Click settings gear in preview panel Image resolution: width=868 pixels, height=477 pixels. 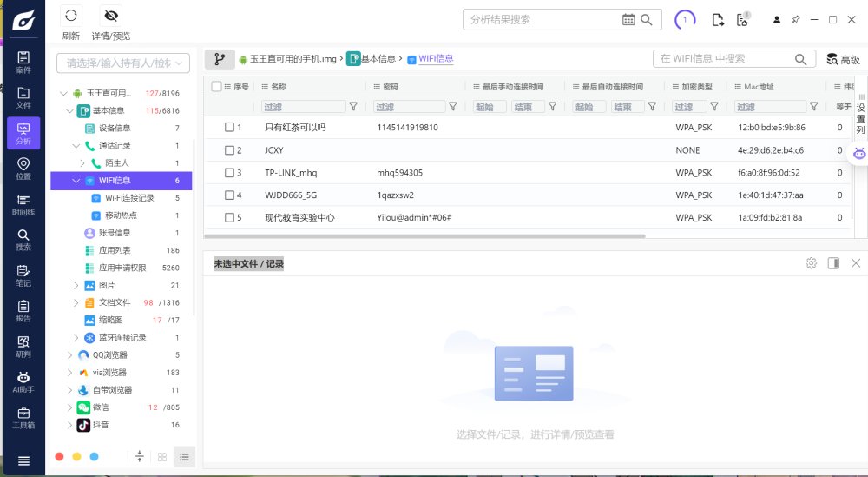[811, 263]
